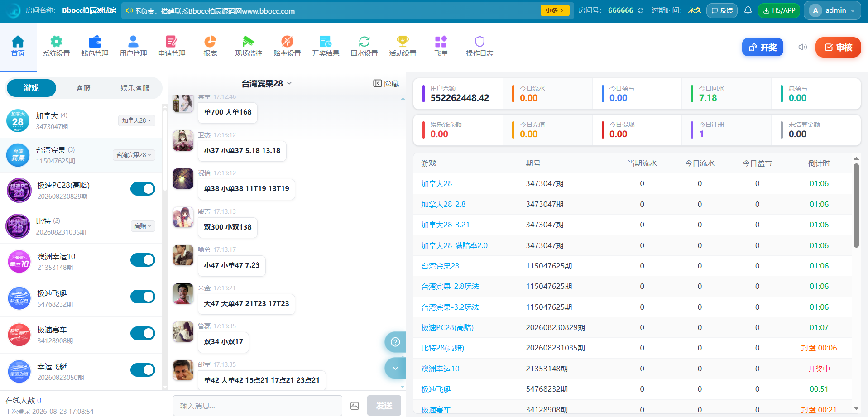Open 回水设置 refresh icon
868x417 pixels.
(x=364, y=42)
